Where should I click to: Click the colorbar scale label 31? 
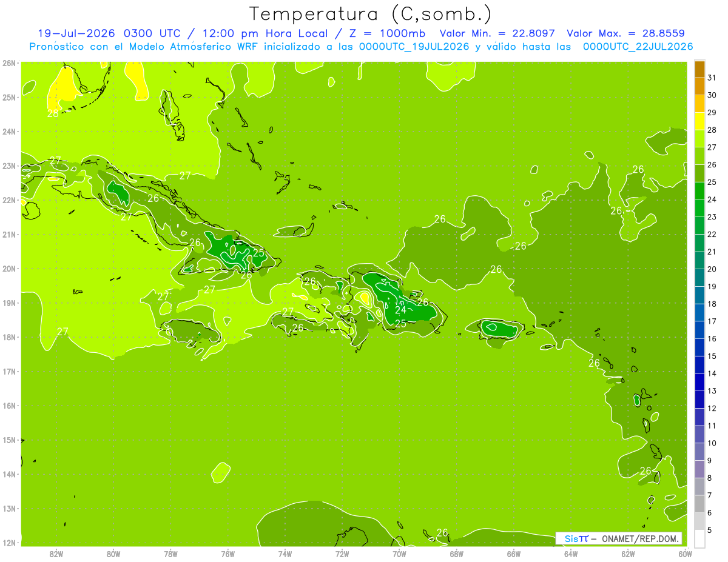pos(712,78)
